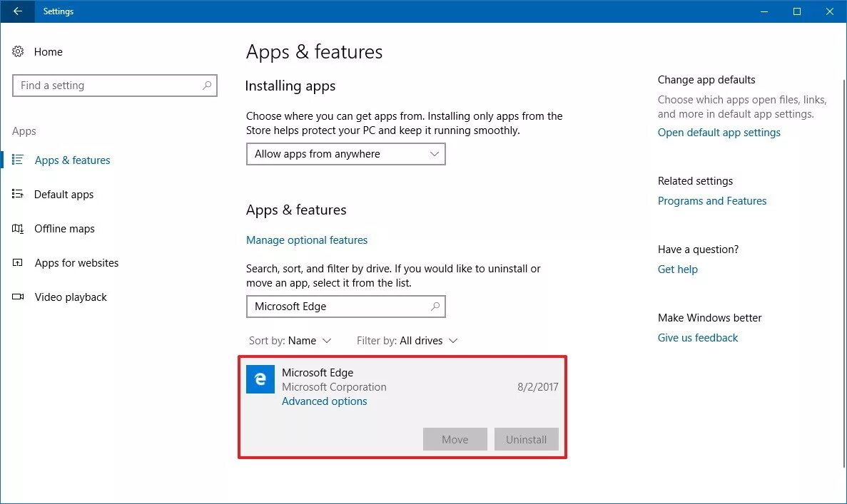Go to Offline maps page
The height and width of the screenshot is (504, 847).
(64, 229)
